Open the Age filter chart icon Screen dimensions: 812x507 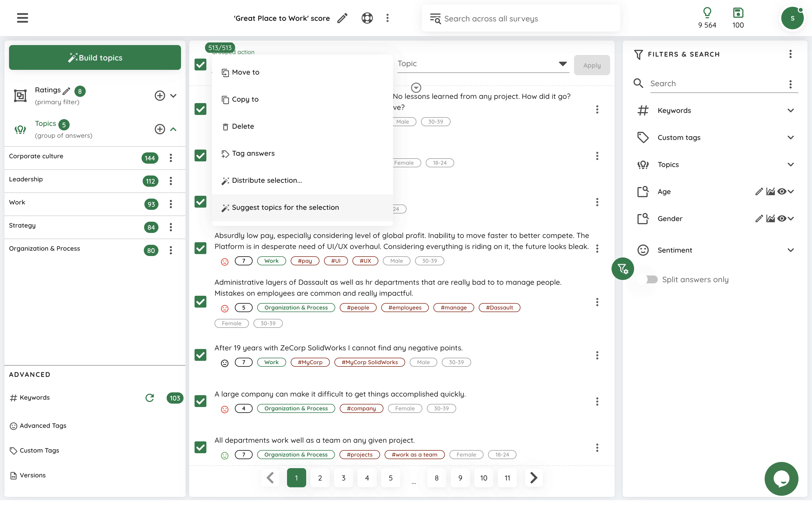770,192
